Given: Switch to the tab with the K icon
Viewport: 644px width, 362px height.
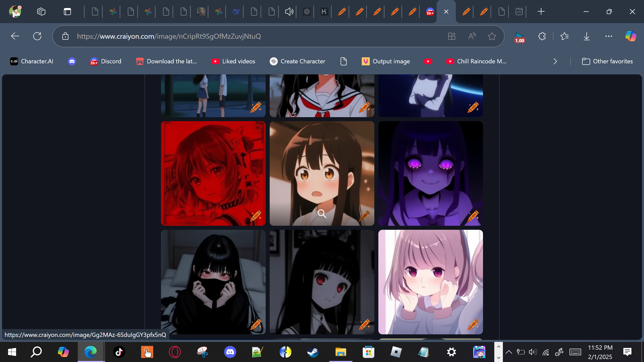Looking at the screenshot, I should 324,12.
